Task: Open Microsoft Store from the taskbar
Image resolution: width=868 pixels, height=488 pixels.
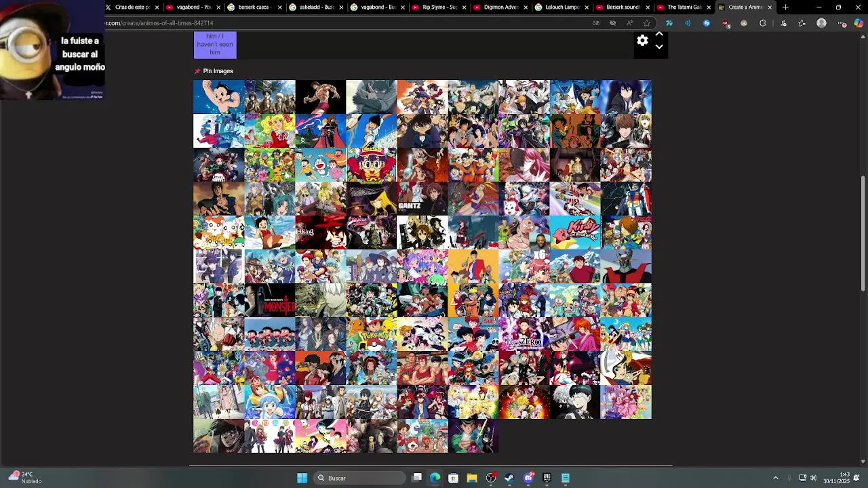Action: pyautogui.click(x=453, y=478)
